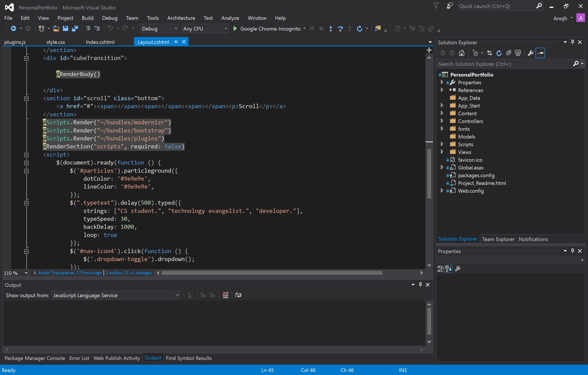Screen dimensions: 588x375
Task: Open the Analyze menu
Action: click(230, 18)
